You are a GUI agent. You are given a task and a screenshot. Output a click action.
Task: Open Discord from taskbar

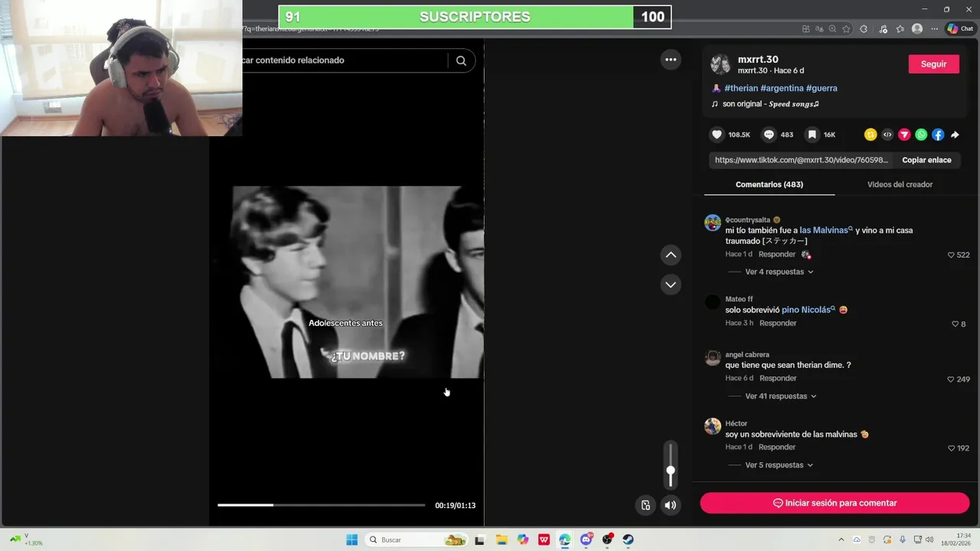pyautogui.click(x=586, y=540)
